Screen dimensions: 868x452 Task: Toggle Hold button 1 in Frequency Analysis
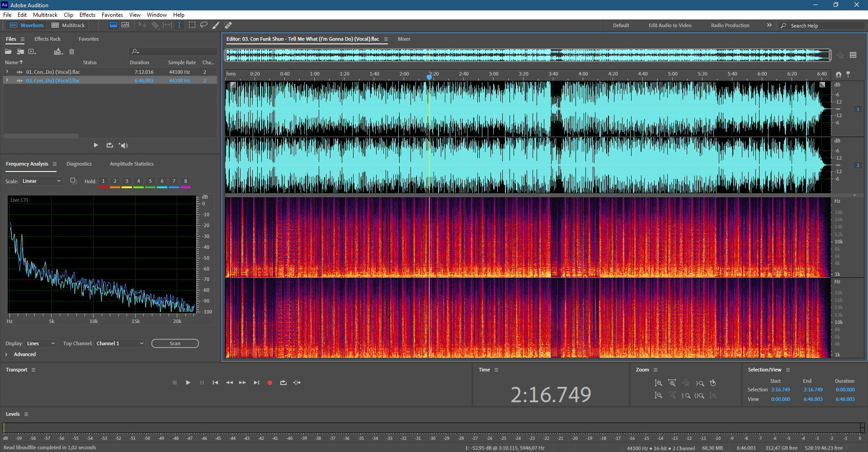[103, 181]
